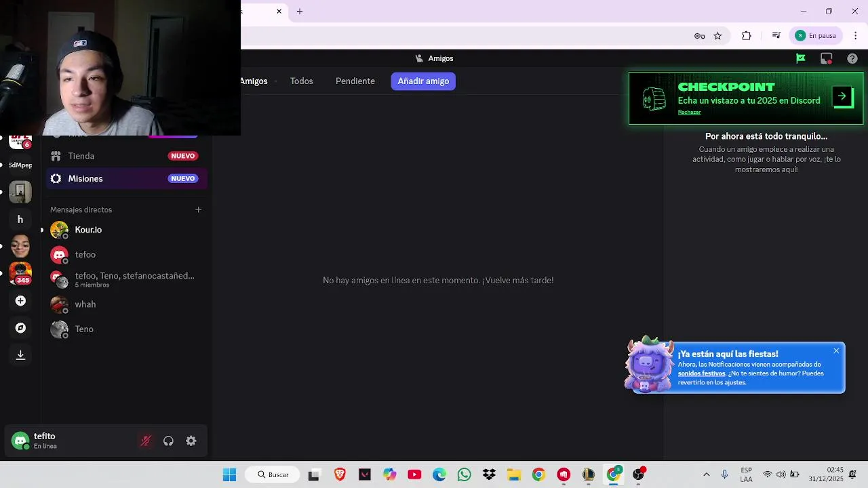The height and width of the screenshot is (488, 868).
Task: Open WhatsApp from the taskbar
Action: [x=464, y=474]
